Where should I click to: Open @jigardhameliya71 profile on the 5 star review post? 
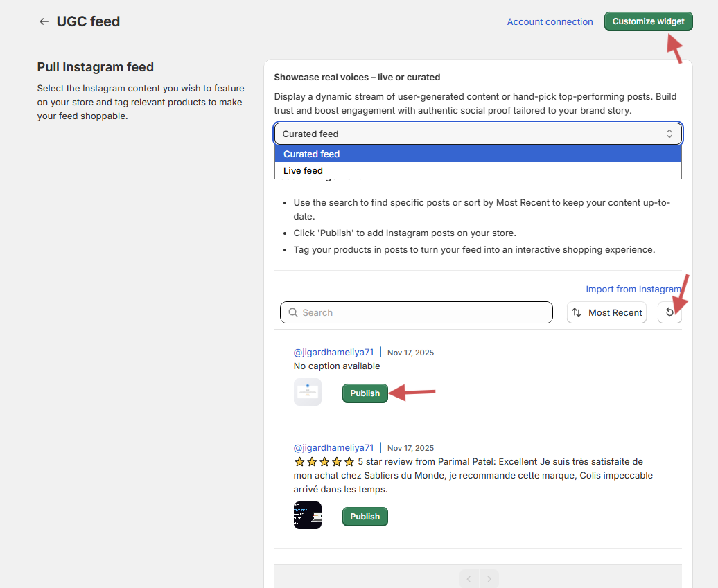(x=333, y=447)
